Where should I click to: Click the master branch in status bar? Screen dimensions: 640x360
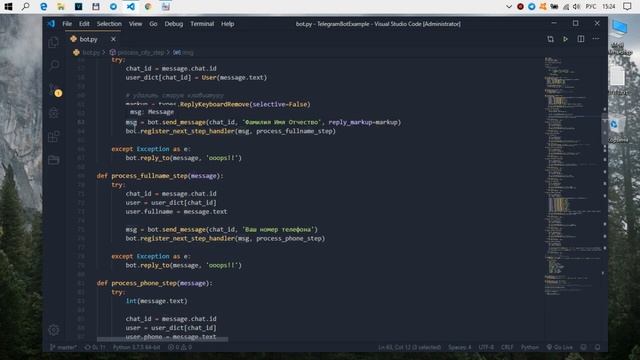63,347
